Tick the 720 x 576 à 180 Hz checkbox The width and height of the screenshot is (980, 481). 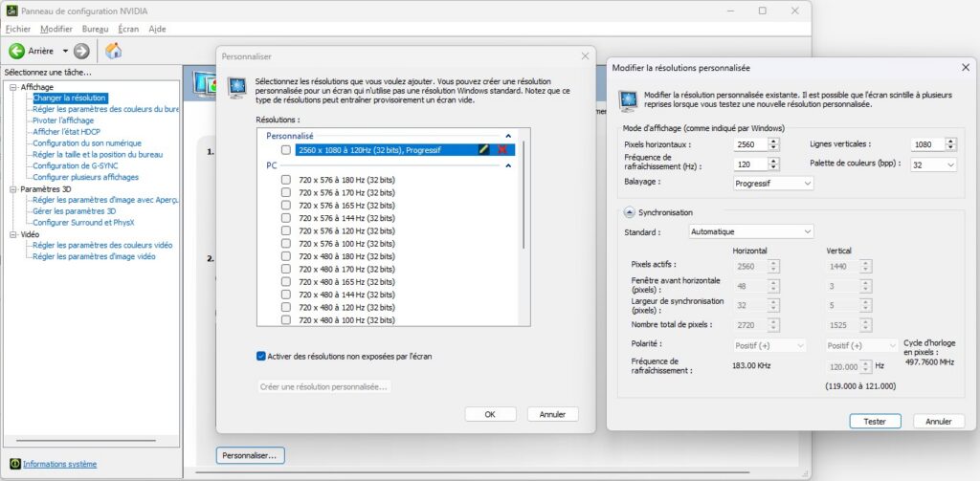286,180
